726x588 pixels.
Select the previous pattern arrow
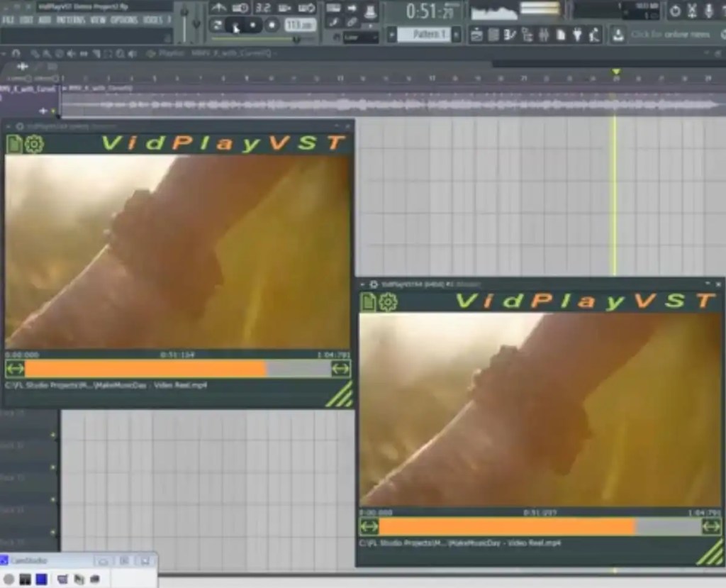[x=391, y=35]
